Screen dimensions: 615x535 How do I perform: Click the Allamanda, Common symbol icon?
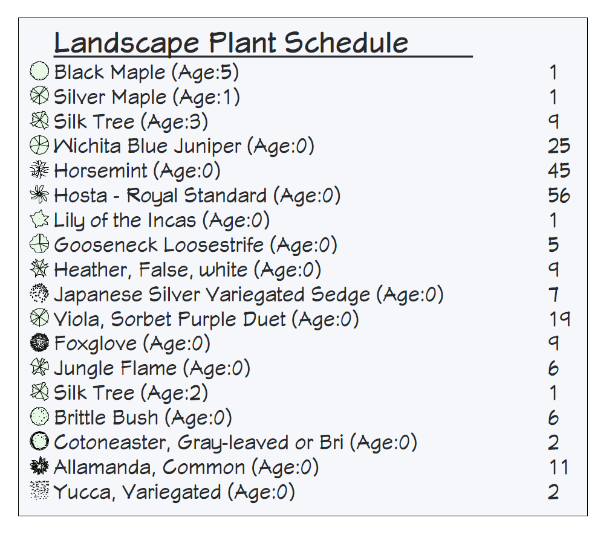pos(40,467)
